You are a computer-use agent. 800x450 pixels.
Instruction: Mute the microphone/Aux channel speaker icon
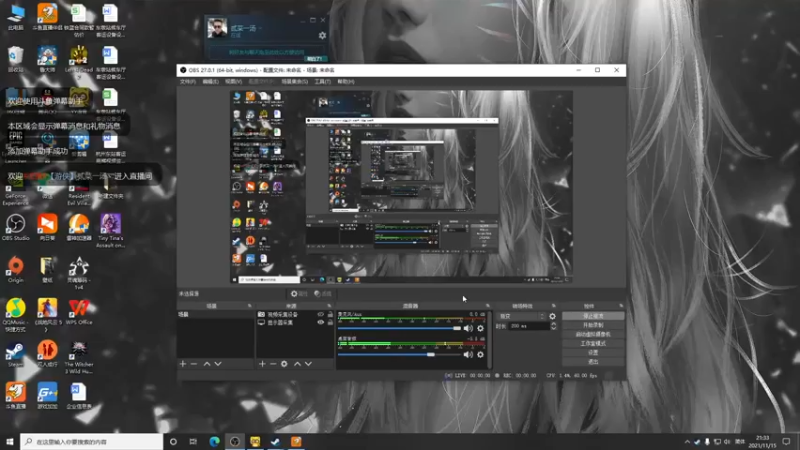[468, 328]
